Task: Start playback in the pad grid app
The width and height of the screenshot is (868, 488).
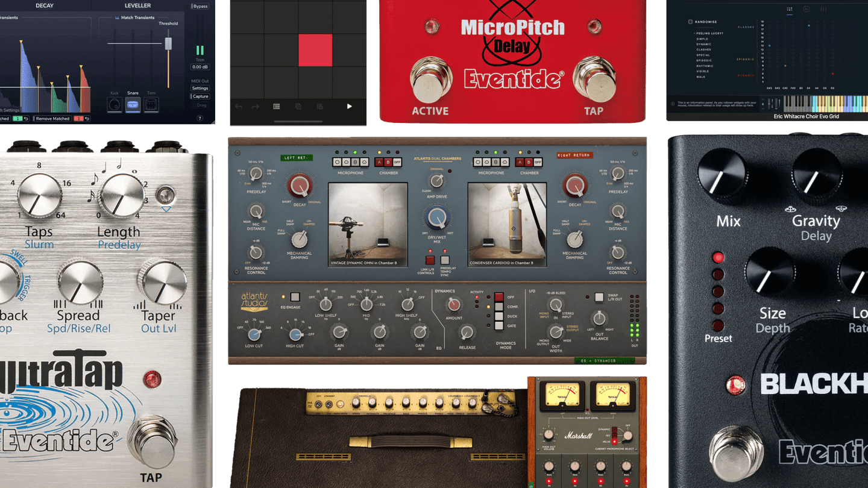Action: click(x=349, y=106)
